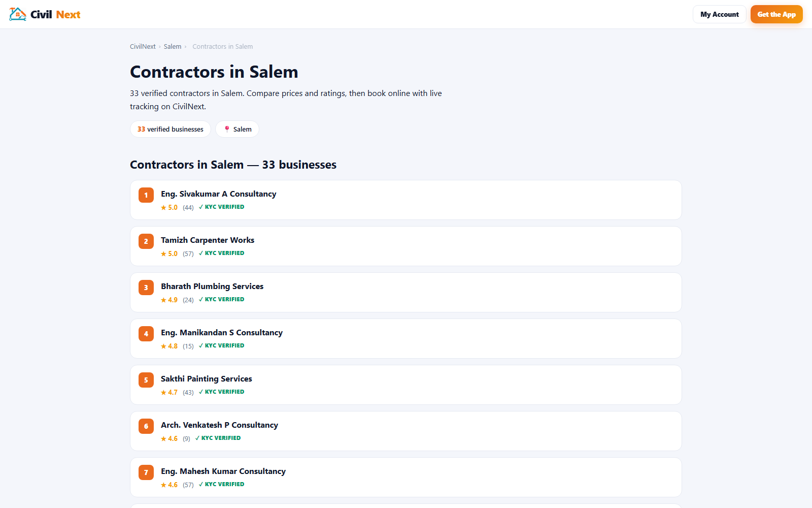Go to CivilNext breadcrumb link
Image resolution: width=812 pixels, height=508 pixels.
tap(143, 46)
